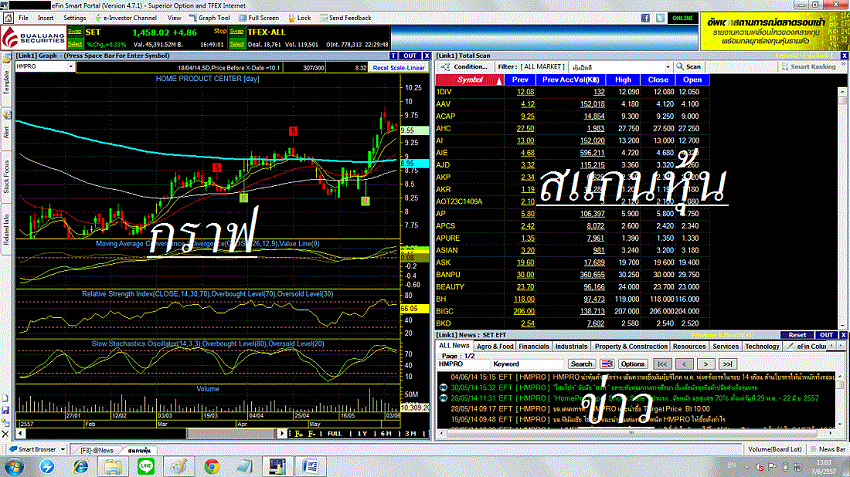The image size is (850, 477).
Task: Jump to last news page >>|
Action: [x=727, y=364]
